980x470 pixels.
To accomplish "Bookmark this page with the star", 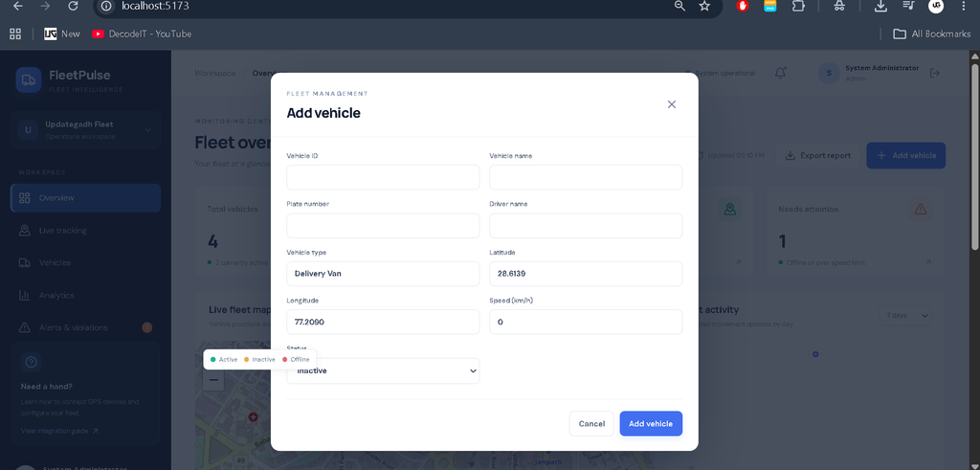I will pos(704,6).
